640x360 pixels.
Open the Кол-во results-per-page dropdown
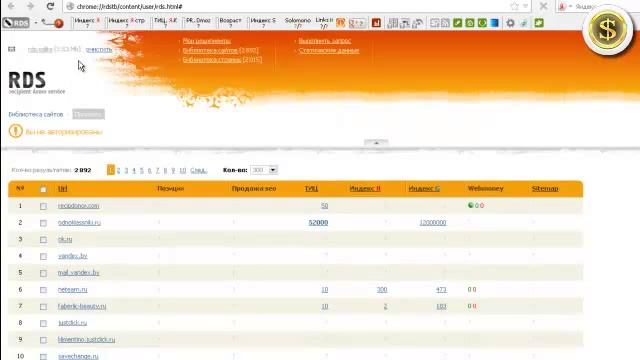pyautogui.click(x=264, y=170)
